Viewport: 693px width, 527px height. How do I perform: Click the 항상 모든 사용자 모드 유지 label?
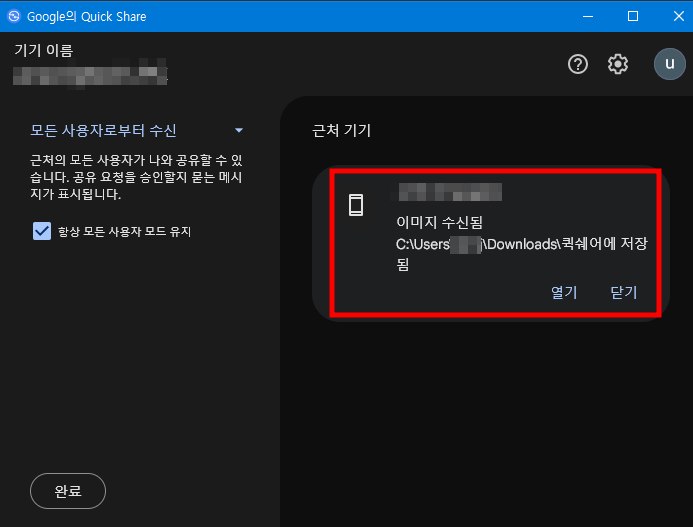tap(125, 232)
